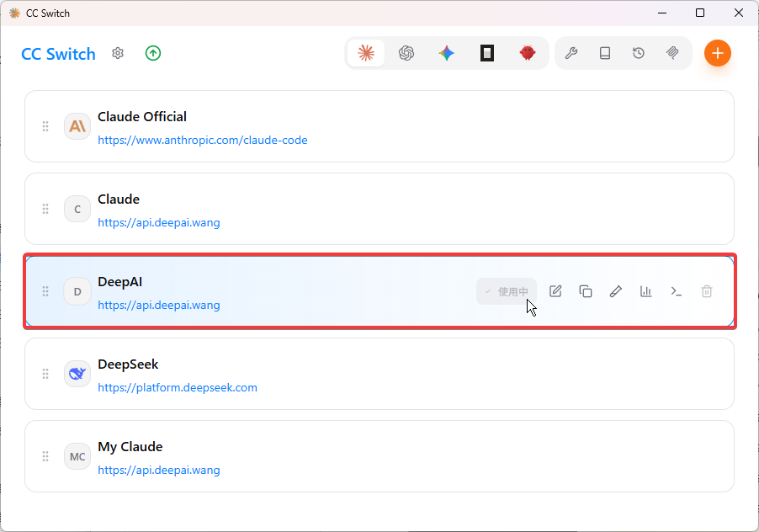Open the anthropic.com/claude-code link
Screen dimensions: 759x532
click(202, 140)
